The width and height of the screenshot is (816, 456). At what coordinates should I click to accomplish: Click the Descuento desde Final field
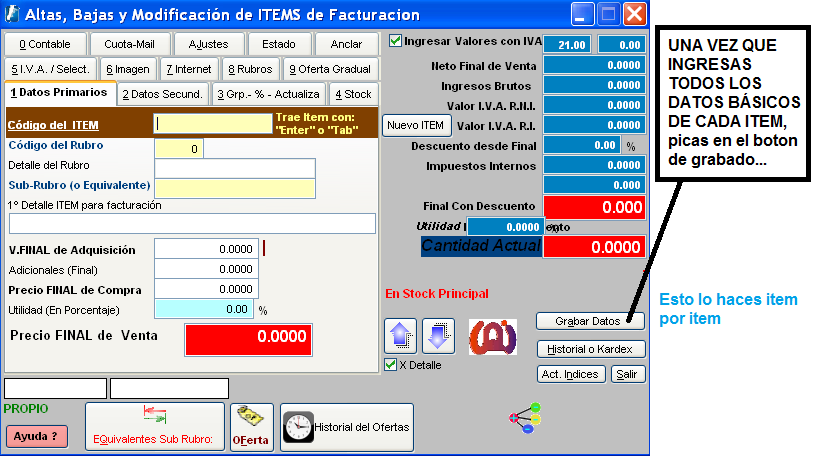582,145
